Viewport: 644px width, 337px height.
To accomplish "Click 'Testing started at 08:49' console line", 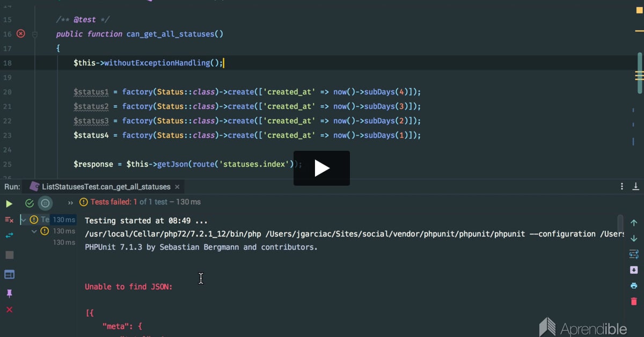I will tap(146, 221).
